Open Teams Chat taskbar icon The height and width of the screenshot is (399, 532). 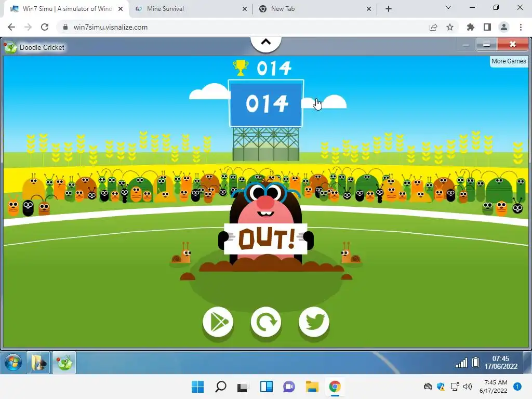289,387
